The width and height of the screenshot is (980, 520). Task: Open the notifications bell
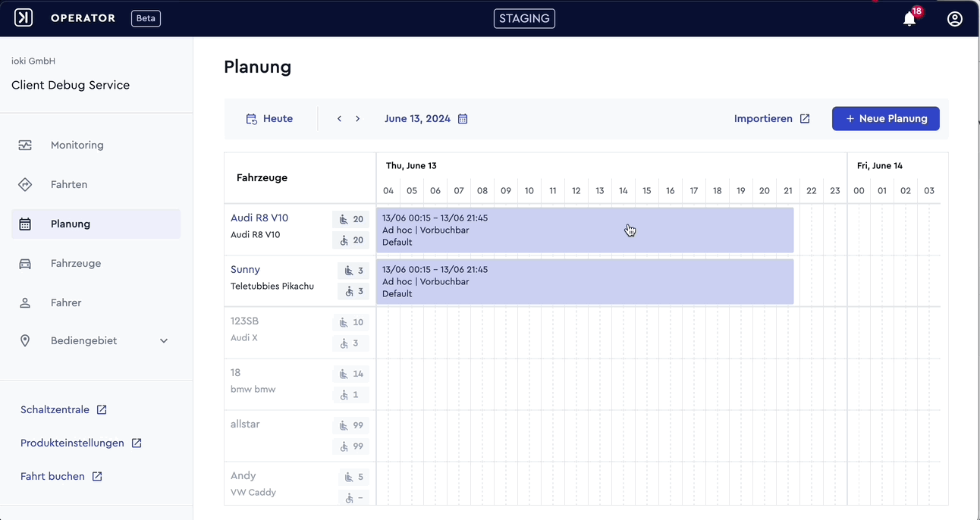click(x=909, y=19)
